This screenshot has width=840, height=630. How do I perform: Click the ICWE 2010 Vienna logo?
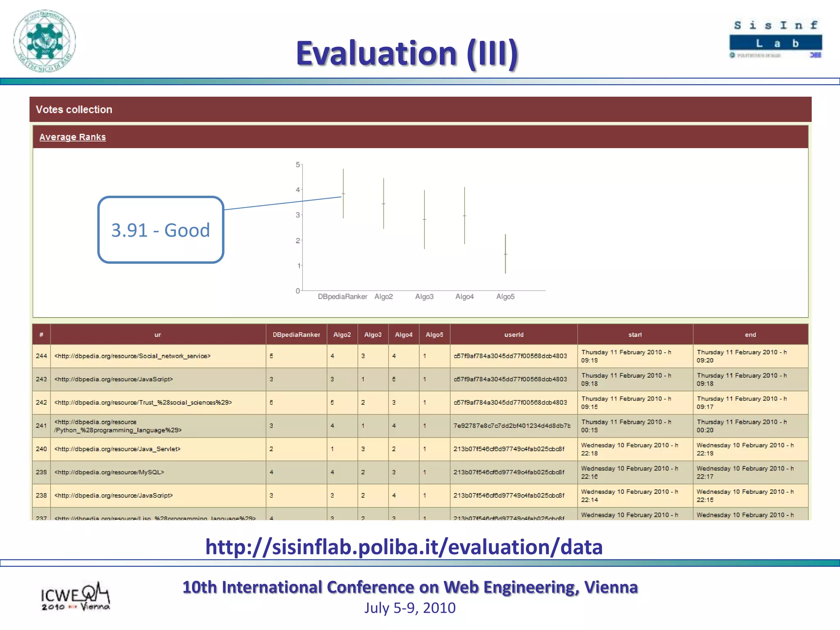(75, 597)
